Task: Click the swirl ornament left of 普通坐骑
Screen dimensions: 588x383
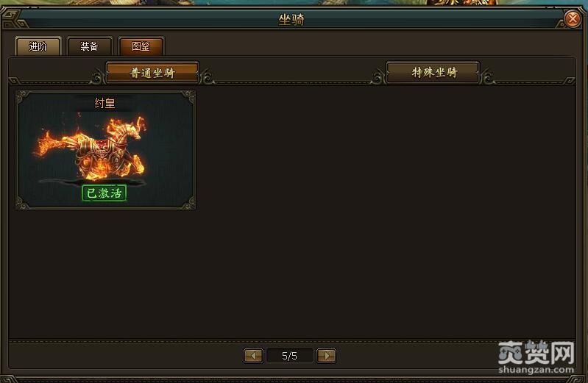Action: 97,78
